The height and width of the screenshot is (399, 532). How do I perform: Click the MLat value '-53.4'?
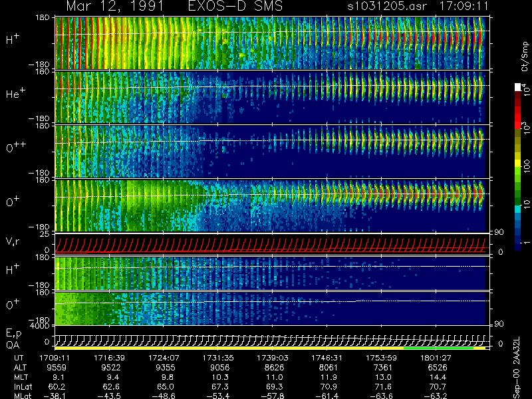[218, 396]
